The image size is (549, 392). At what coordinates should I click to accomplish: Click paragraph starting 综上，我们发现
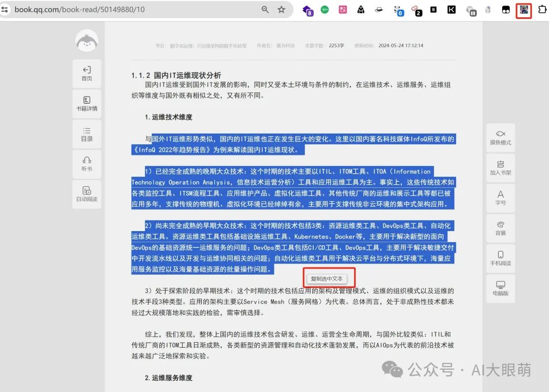point(293,345)
